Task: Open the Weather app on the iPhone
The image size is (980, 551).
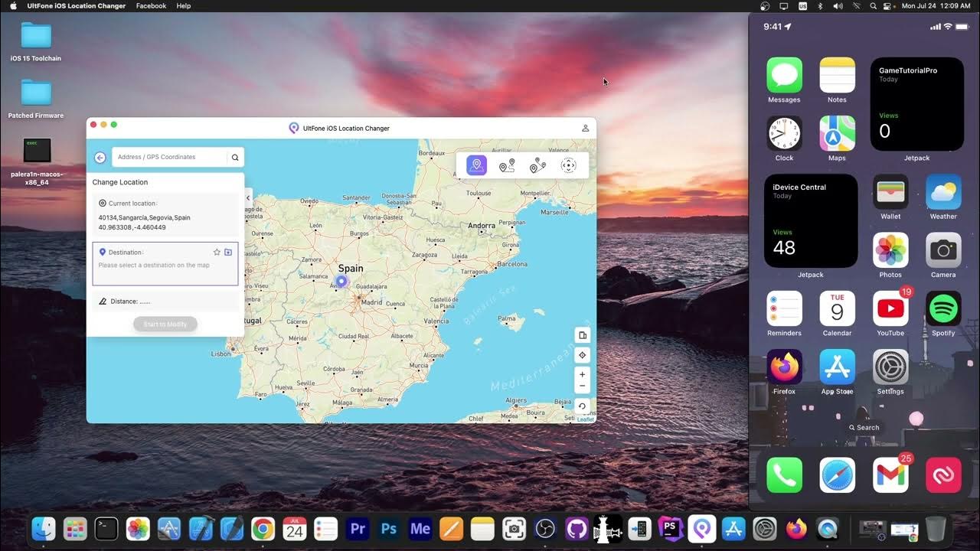Action: 943,191
